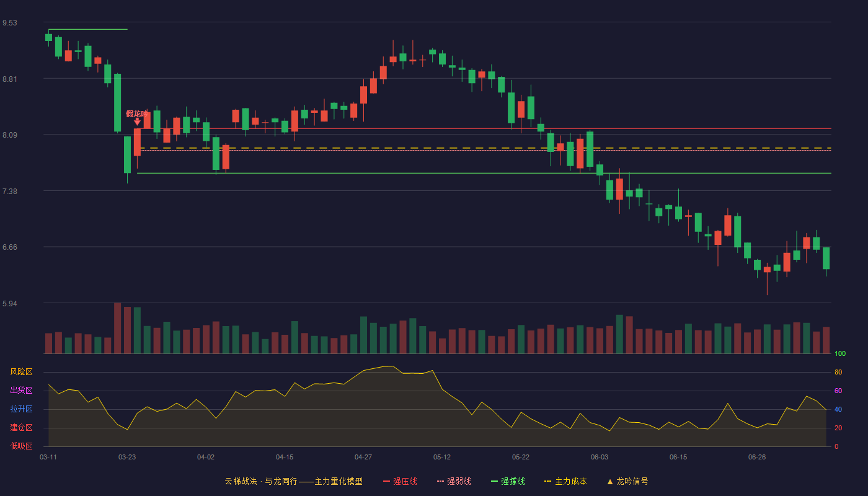Click the last green candlestick on the right

coord(826,258)
